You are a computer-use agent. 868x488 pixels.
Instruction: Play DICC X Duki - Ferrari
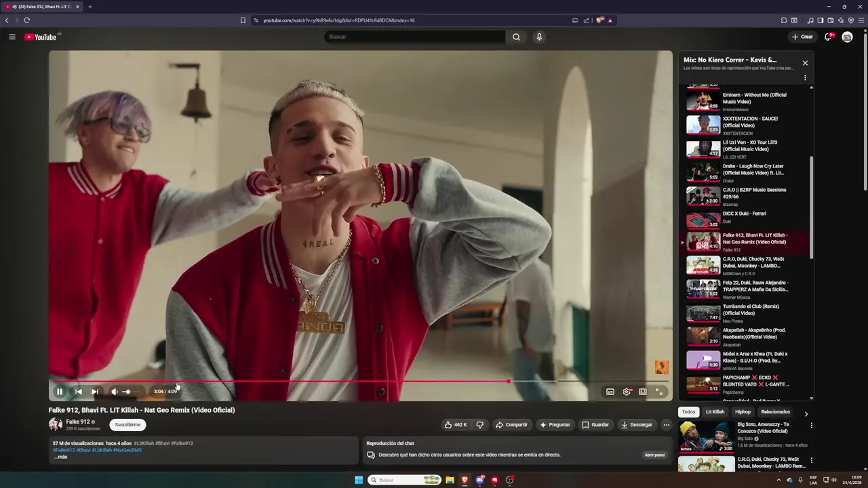(745, 220)
